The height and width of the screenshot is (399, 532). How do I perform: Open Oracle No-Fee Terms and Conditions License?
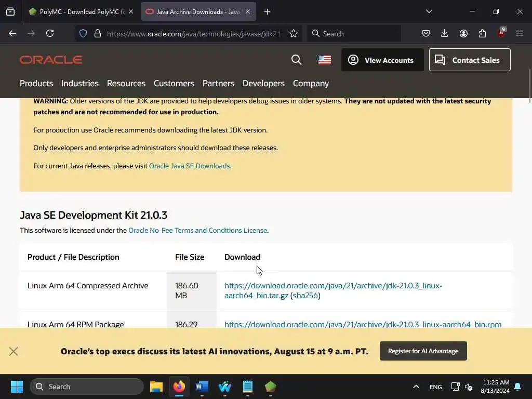click(198, 230)
